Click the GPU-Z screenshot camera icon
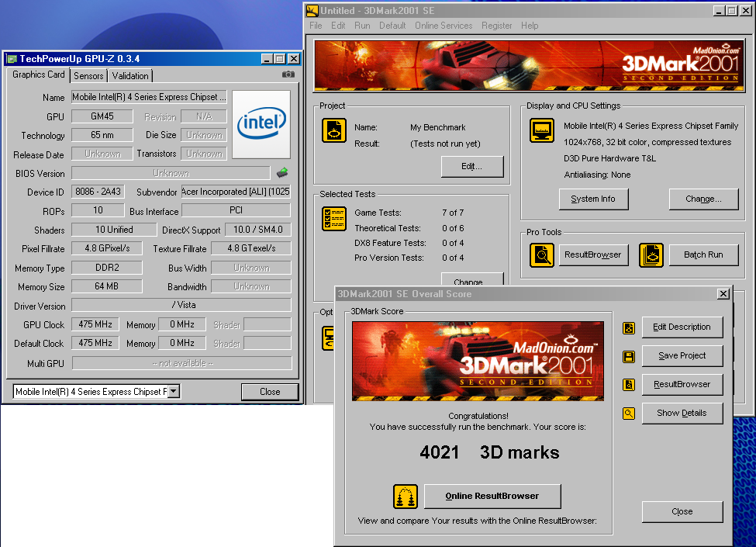Viewport: 756px width, 547px height. click(288, 74)
